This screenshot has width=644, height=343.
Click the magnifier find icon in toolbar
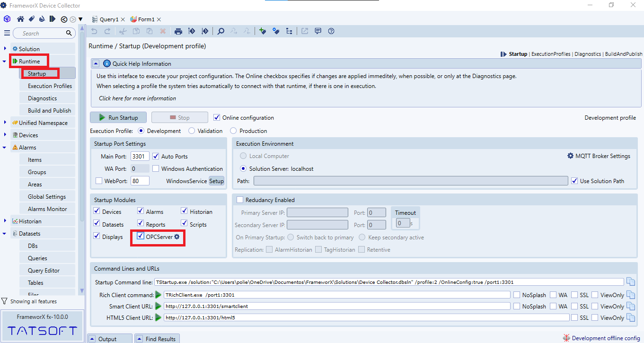pyautogui.click(x=221, y=31)
